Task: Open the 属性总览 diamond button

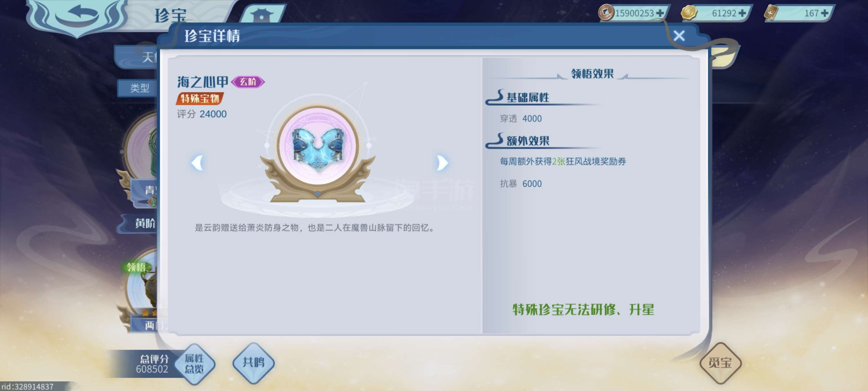Action: click(x=194, y=364)
